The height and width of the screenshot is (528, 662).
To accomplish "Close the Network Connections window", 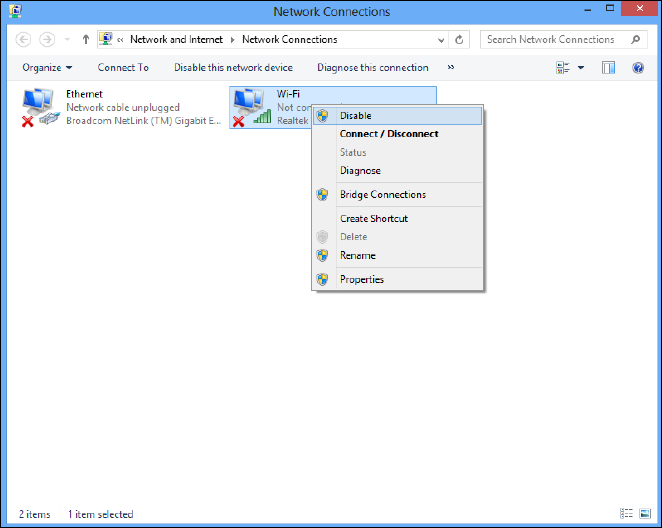I will click(x=640, y=8).
